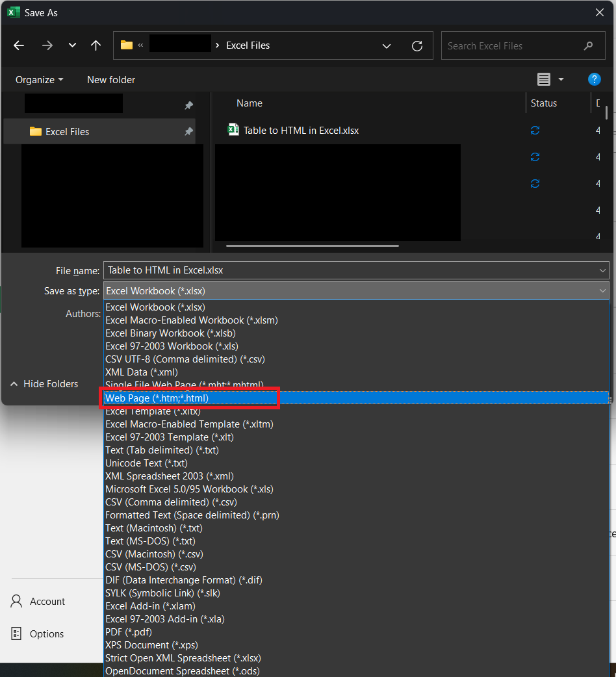Expand the address bar path dropdown
The width and height of the screenshot is (616, 677).
(x=387, y=45)
